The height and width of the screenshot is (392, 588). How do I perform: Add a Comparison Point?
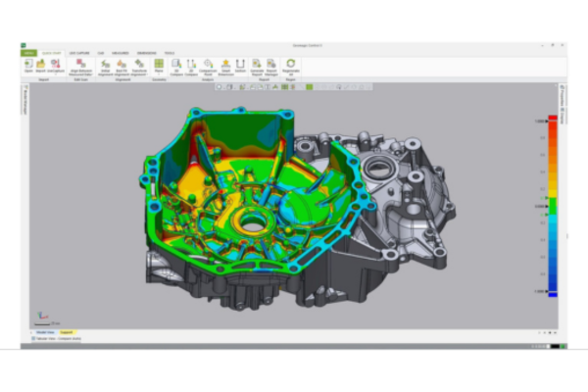(x=208, y=65)
